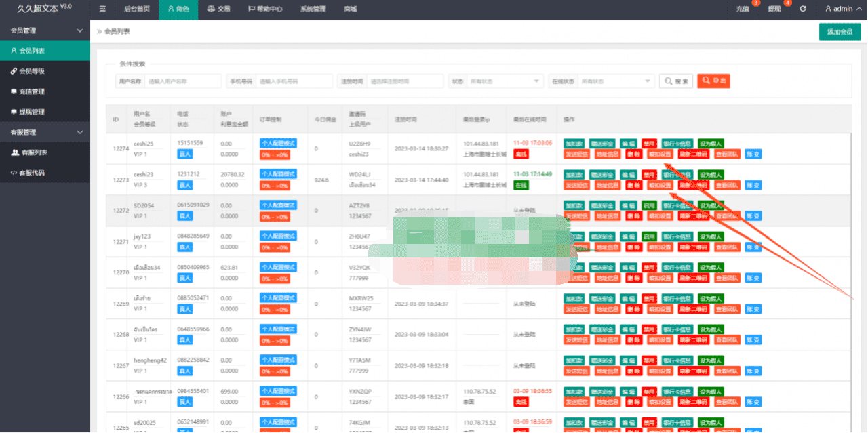
Task: Click 禁用 to disable user ceshi25
Action: 650,144
